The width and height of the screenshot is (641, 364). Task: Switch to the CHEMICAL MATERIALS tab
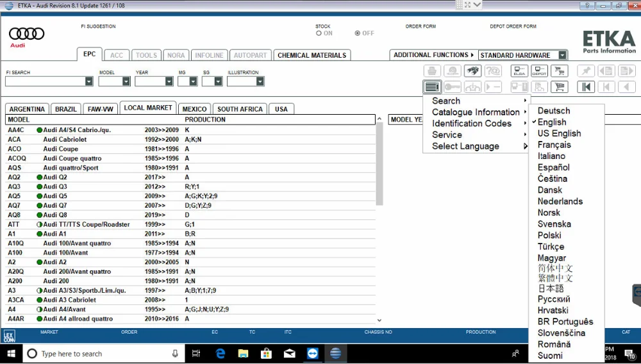point(312,55)
